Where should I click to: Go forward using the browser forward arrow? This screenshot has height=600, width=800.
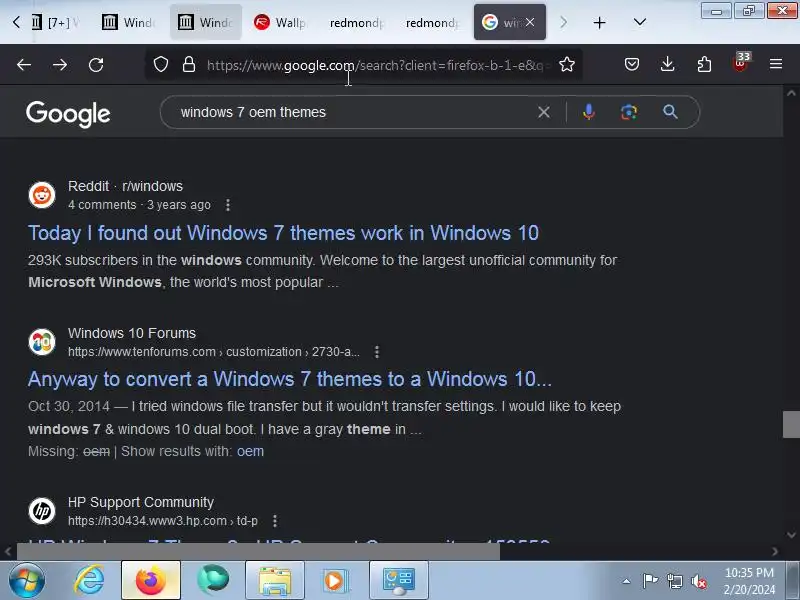click(x=60, y=65)
